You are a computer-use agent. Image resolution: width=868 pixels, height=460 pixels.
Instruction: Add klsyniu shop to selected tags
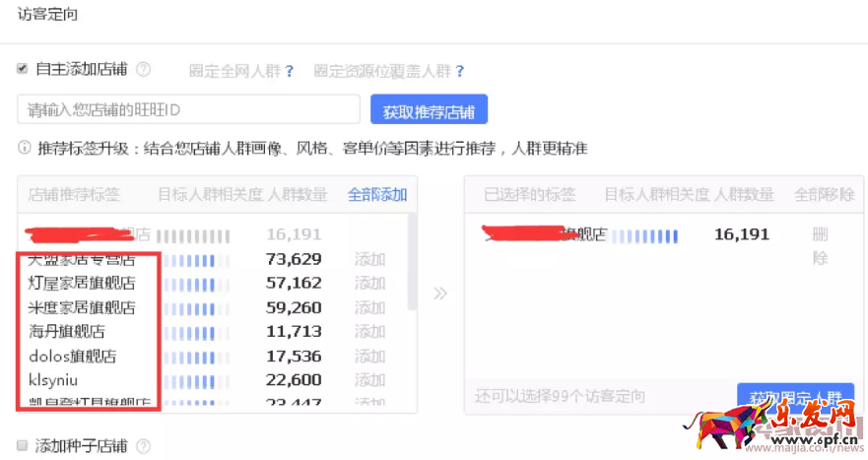(x=369, y=380)
